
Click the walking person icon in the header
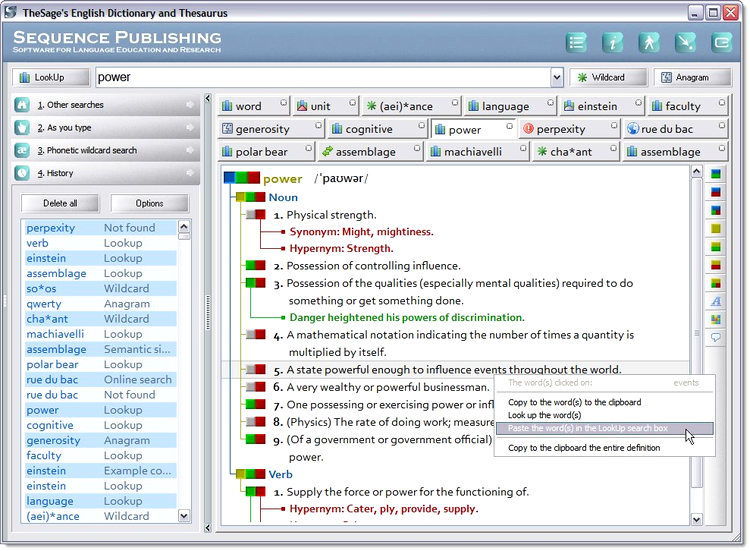coord(649,42)
